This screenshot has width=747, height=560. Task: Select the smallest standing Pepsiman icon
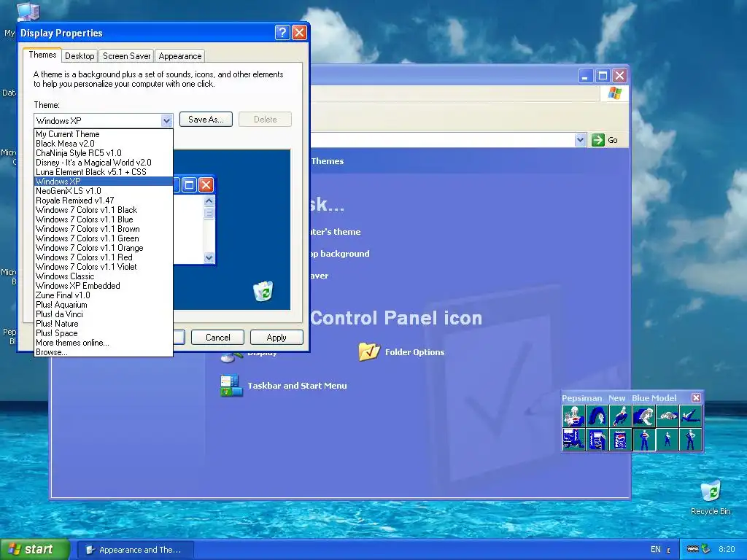point(667,439)
